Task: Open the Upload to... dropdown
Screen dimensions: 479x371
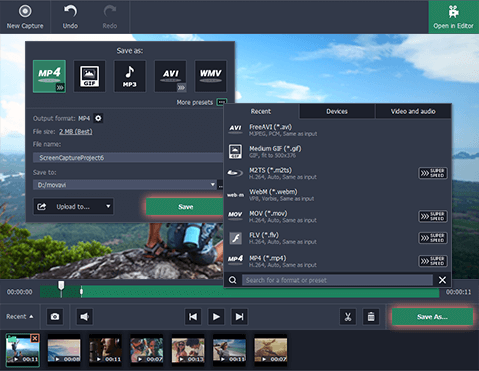Action: coord(73,207)
